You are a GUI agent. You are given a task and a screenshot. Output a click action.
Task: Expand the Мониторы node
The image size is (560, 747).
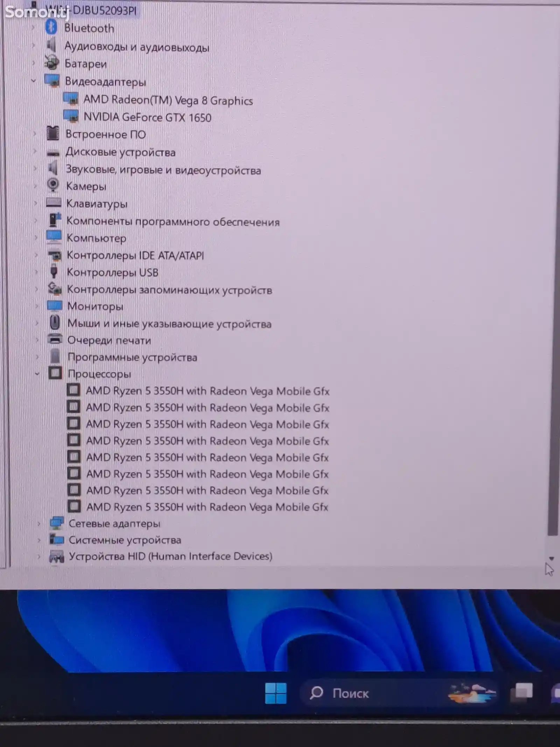(36, 306)
